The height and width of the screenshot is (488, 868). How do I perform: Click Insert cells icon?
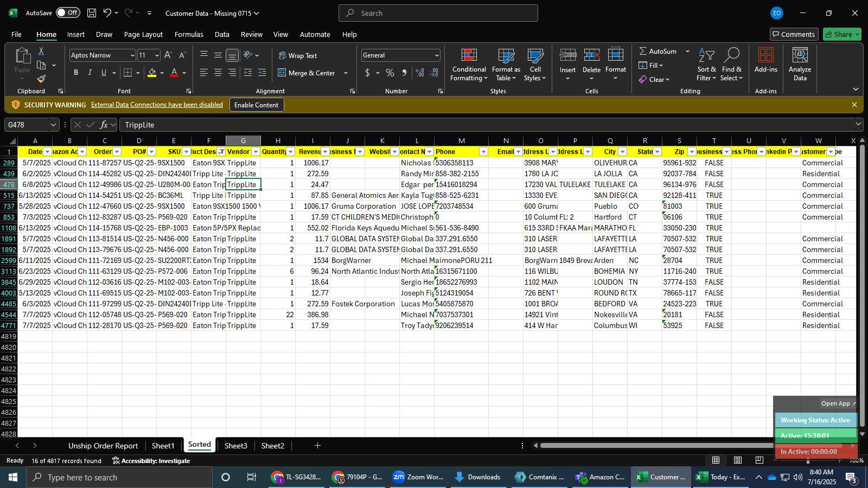pos(567,55)
